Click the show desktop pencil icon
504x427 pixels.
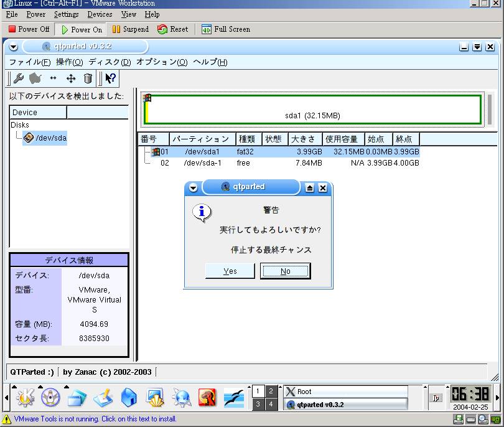(x=103, y=398)
